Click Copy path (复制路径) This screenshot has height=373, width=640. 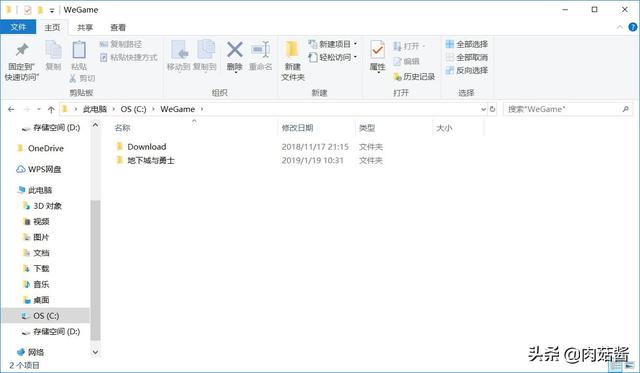tap(121, 44)
